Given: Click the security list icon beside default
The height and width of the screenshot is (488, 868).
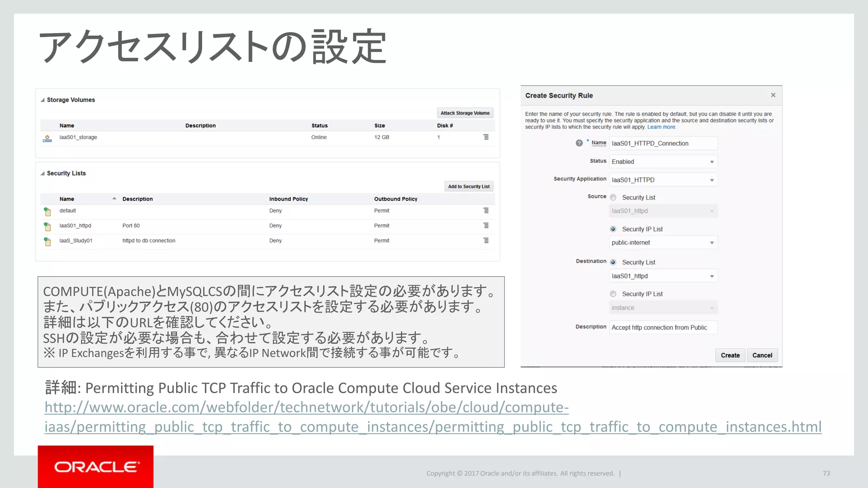Looking at the screenshot, I should (x=47, y=211).
